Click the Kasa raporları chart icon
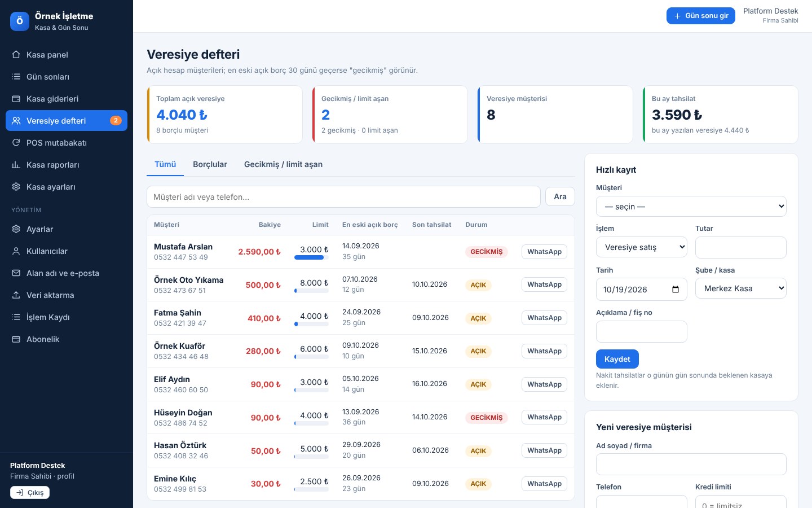 tap(16, 165)
